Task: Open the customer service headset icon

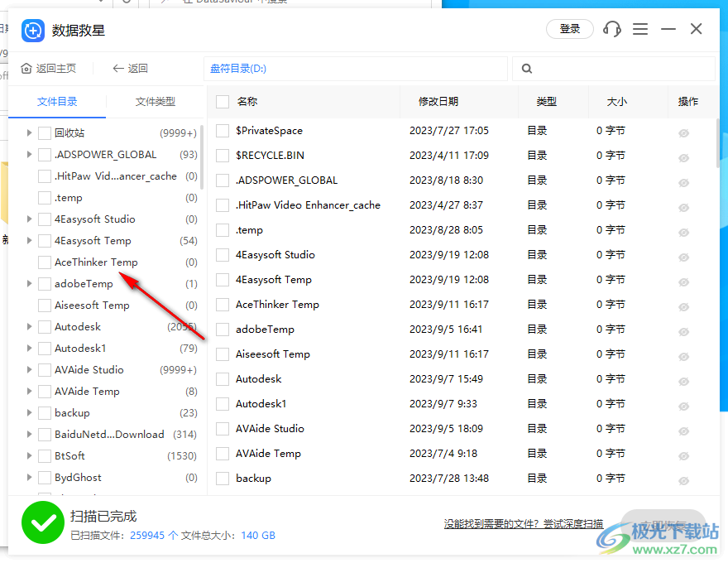Action: pos(611,29)
